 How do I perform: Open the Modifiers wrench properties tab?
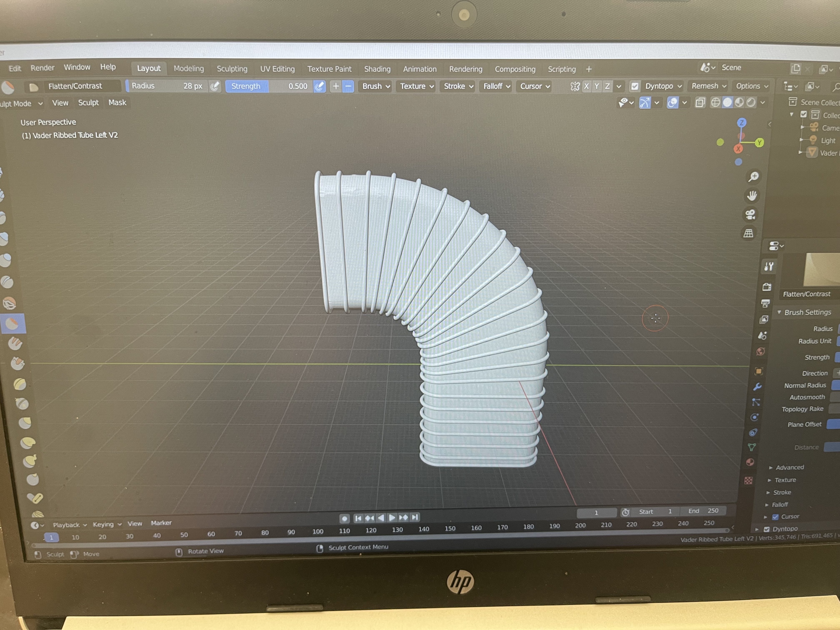click(757, 387)
